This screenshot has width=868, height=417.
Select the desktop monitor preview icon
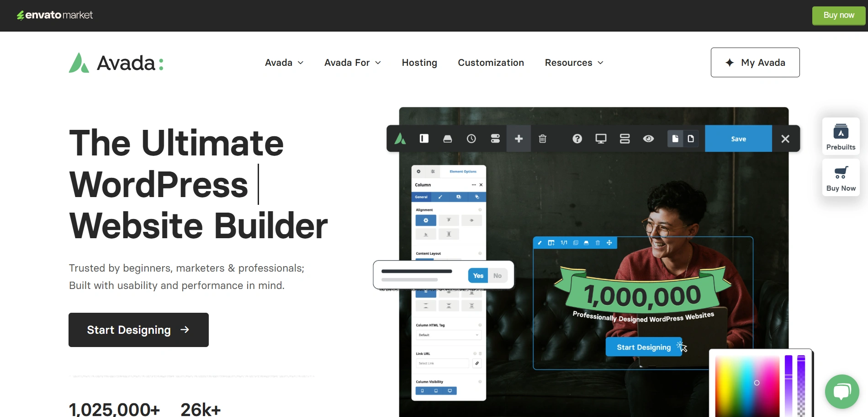601,139
